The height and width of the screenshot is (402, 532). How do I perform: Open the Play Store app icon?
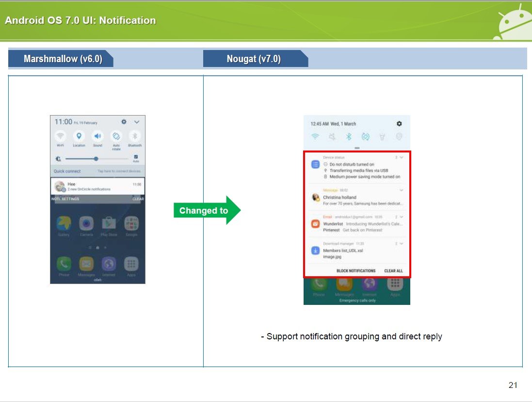pyautogui.click(x=109, y=223)
